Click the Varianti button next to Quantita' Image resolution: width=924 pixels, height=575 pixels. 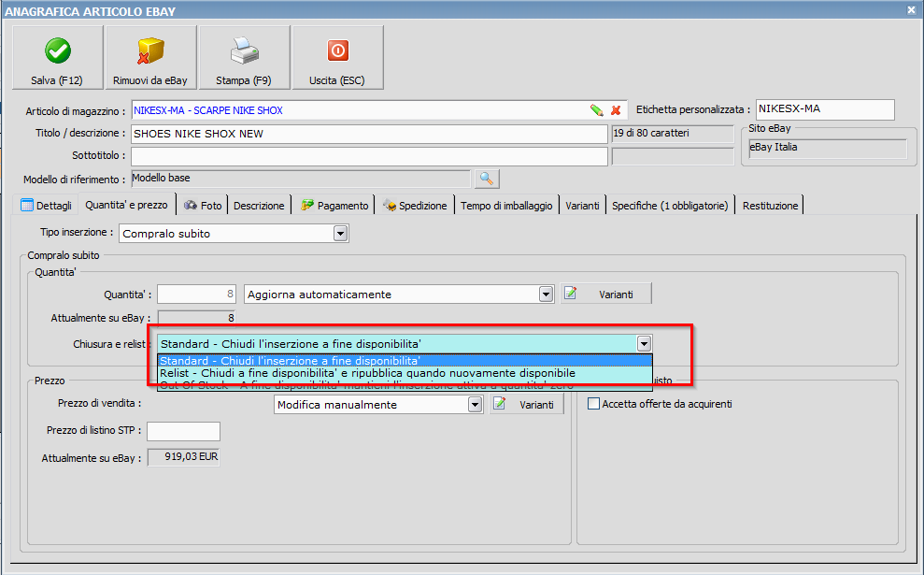click(x=605, y=294)
